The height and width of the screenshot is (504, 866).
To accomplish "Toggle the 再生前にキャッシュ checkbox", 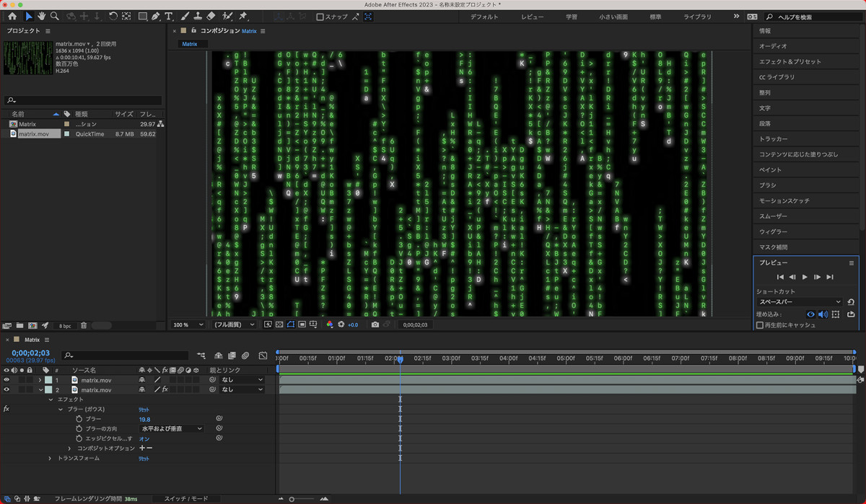I will tap(760, 325).
